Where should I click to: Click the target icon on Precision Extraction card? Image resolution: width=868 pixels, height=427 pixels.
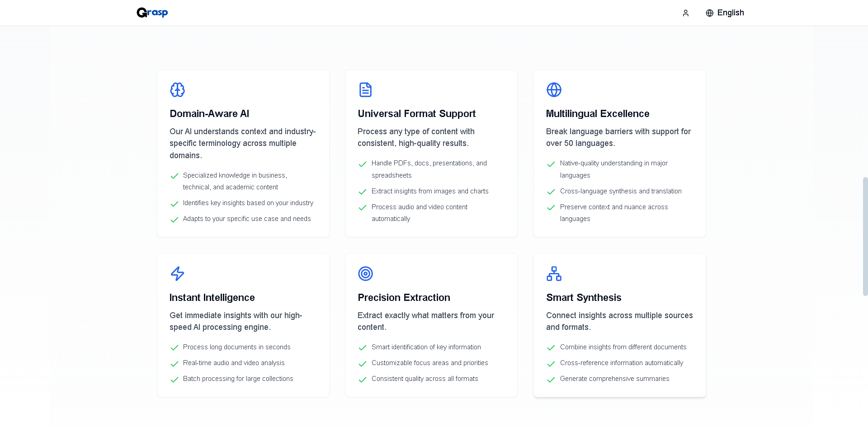(365, 274)
